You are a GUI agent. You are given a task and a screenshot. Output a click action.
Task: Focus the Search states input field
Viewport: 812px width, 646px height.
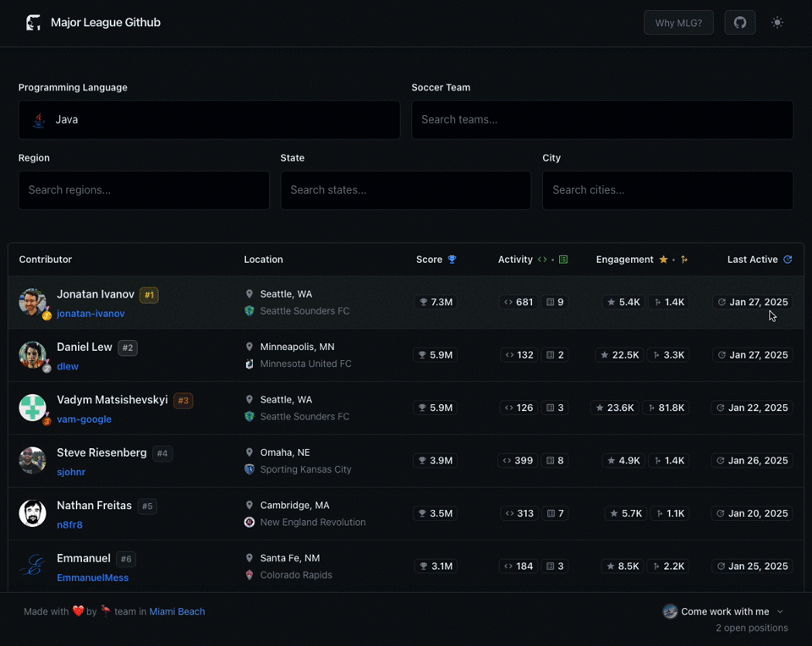[x=405, y=190]
